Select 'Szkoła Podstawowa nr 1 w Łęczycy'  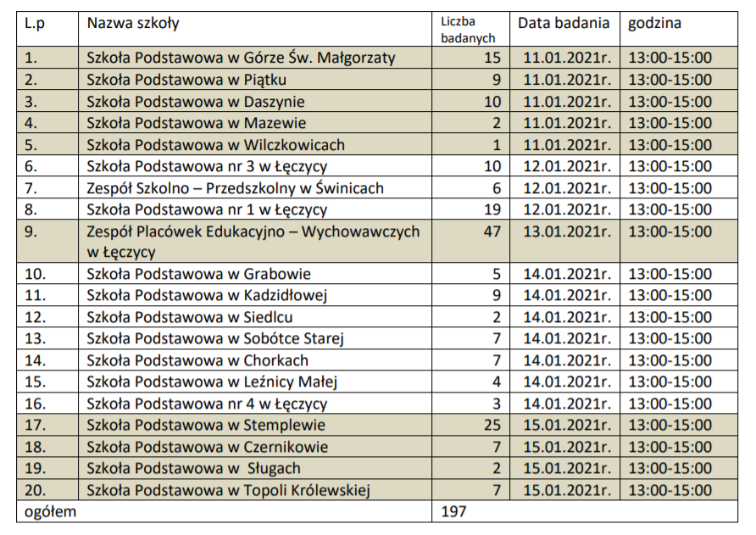[207, 209]
